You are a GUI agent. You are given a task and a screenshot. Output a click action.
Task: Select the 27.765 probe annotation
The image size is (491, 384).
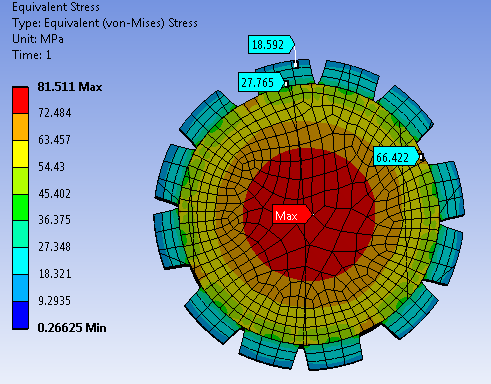(261, 82)
